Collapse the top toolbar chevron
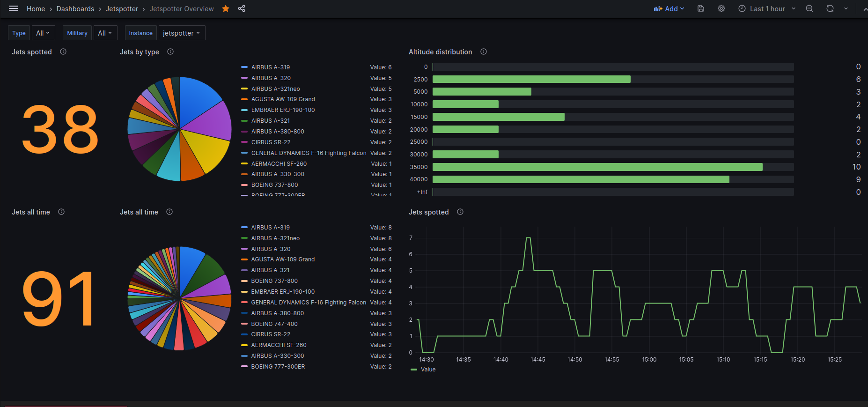Screen dimensions: 868x407 tap(865, 9)
